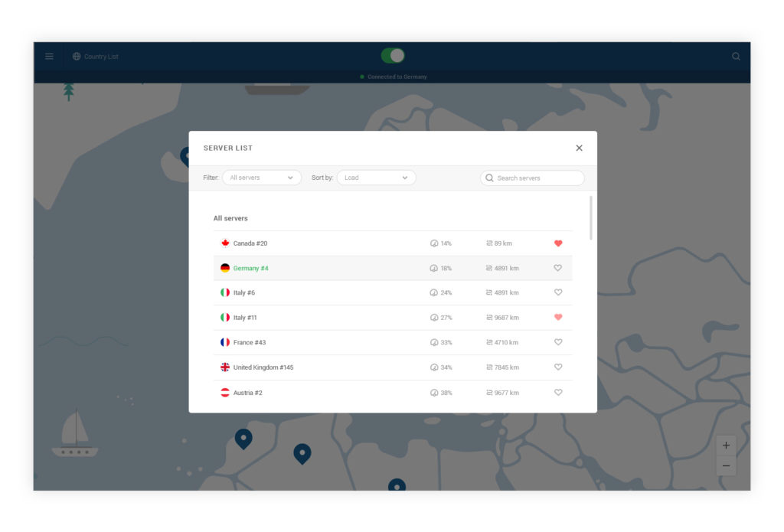Toggle the VPN connection switch
Screen dimensions: 784x532
tap(393, 56)
